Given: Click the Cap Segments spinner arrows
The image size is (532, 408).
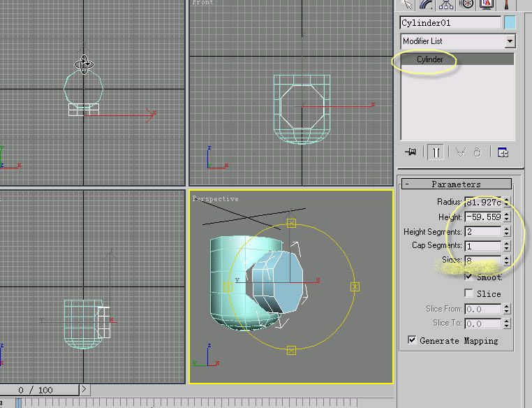Looking at the screenshot, I should tap(507, 246).
